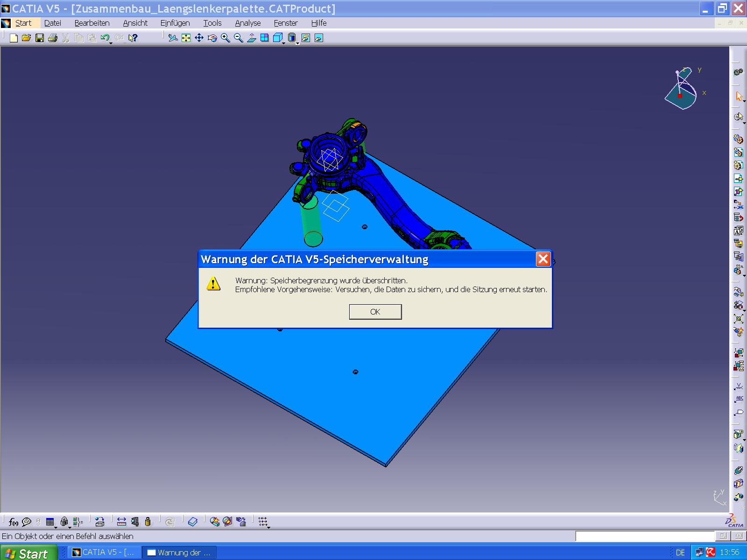Click the Isometric View cube icon
Image resolution: width=747 pixels, height=560 pixels.
pos(277,38)
